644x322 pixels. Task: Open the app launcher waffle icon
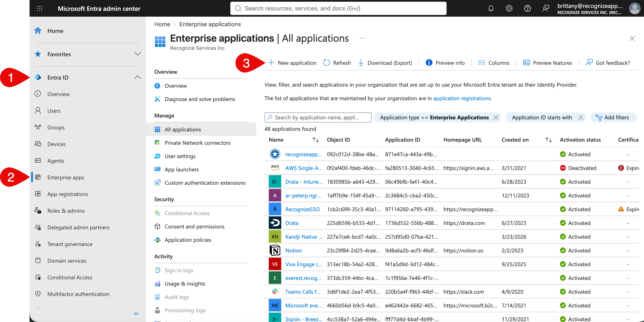(x=40, y=9)
